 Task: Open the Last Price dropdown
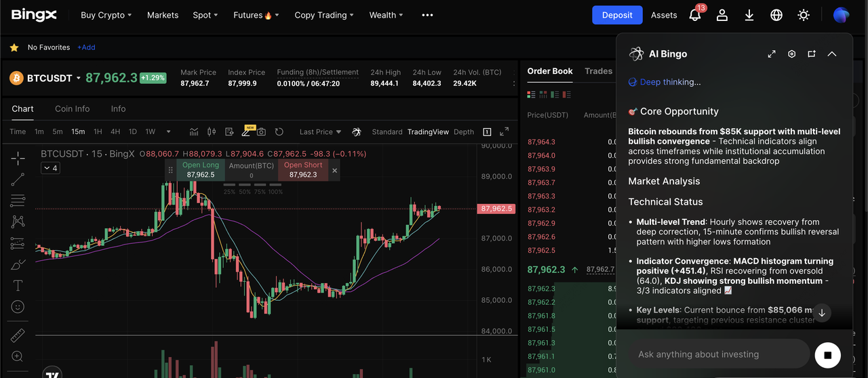point(321,132)
